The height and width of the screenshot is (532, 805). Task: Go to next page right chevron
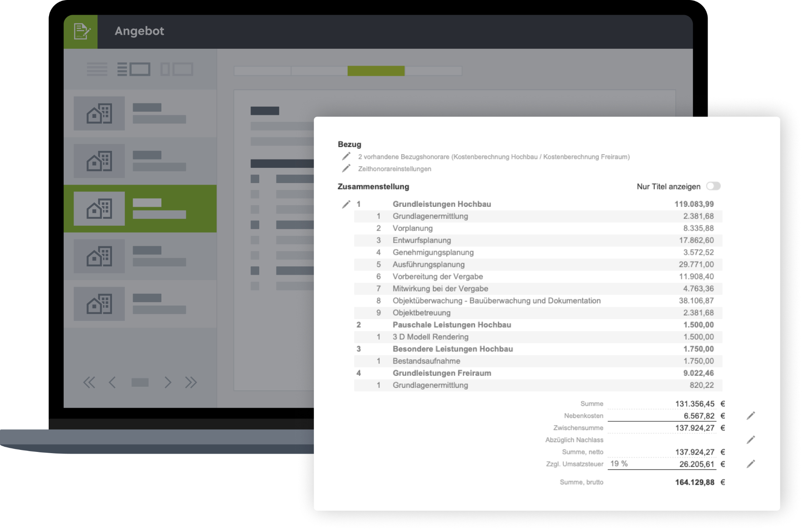(168, 382)
